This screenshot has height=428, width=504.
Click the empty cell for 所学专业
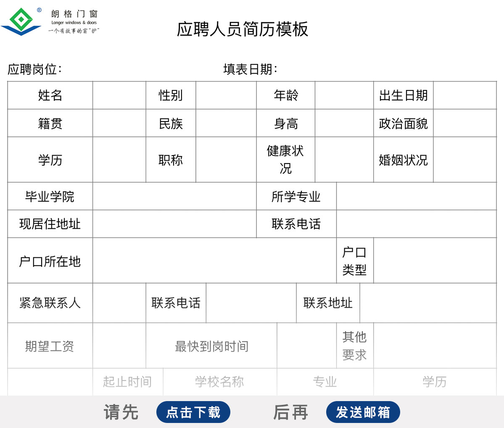pos(416,196)
